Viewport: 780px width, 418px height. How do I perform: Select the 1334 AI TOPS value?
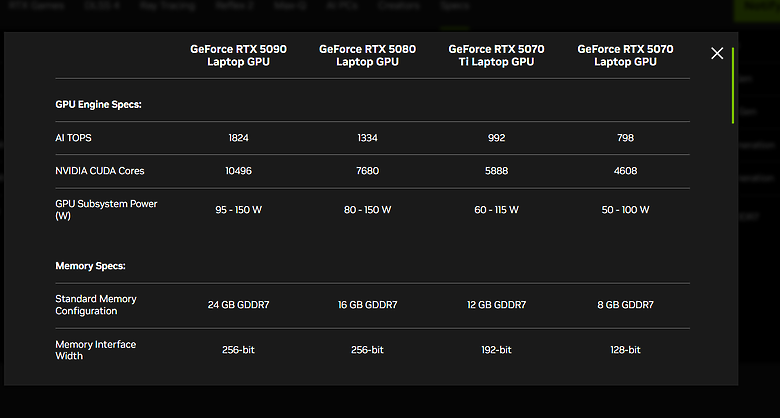(367, 138)
